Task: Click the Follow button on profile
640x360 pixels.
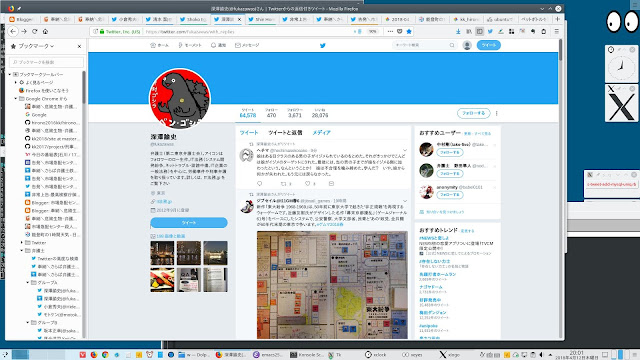Action: pos(473,113)
